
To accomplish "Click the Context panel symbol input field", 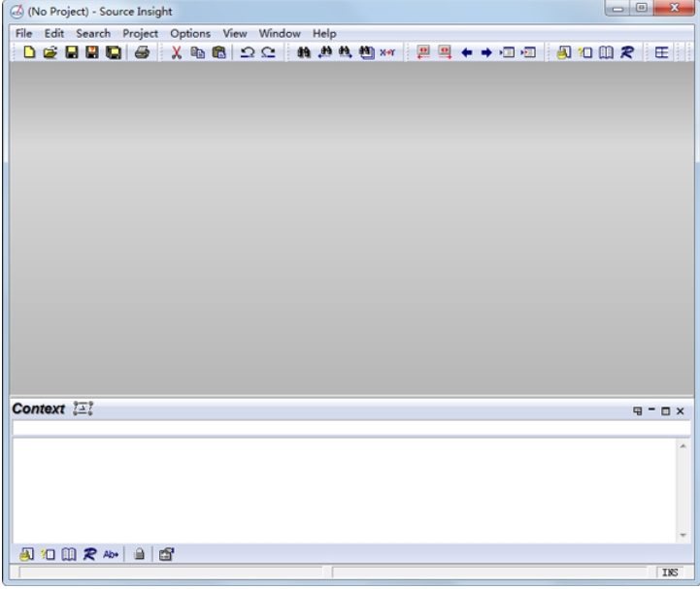I will point(351,428).
